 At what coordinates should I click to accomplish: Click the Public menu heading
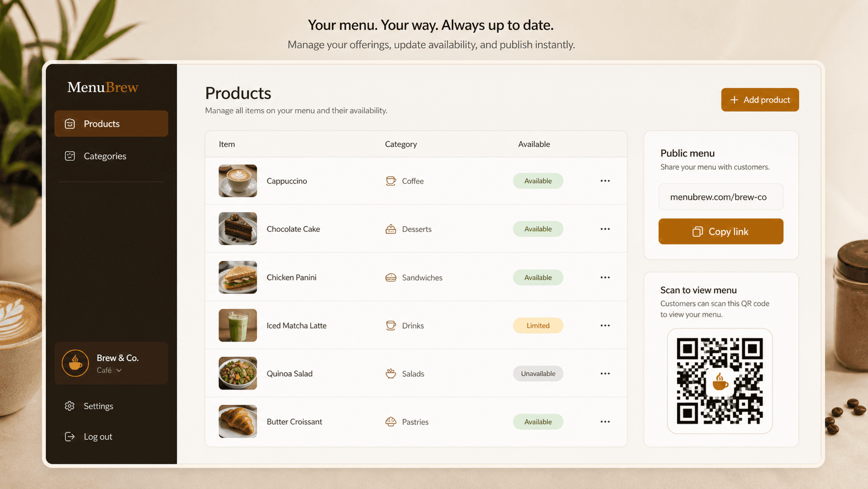click(x=687, y=153)
